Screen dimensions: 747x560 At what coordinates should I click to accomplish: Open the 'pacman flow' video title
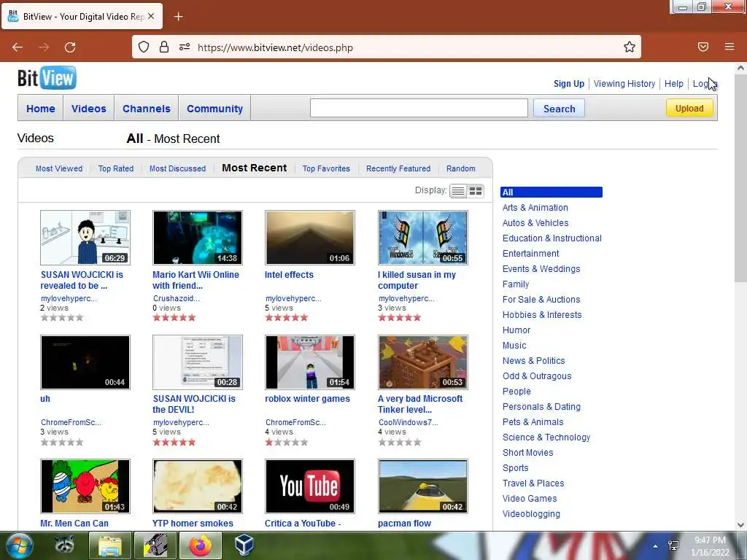(404, 524)
